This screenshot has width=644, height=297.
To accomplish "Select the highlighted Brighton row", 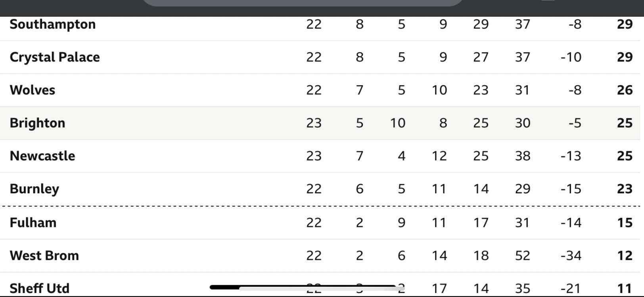I will (x=320, y=123).
